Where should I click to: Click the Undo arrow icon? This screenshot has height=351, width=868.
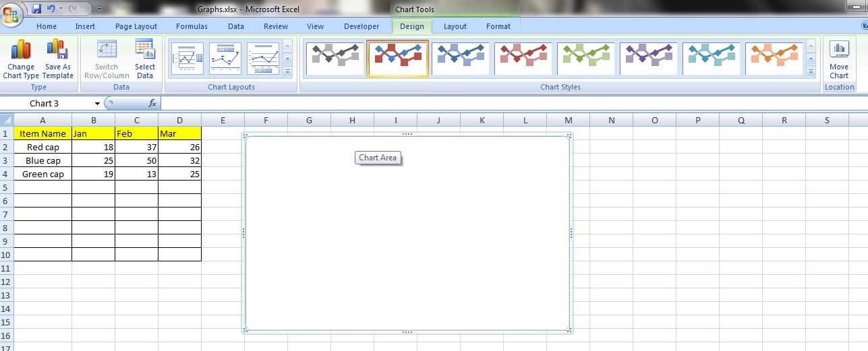click(51, 9)
